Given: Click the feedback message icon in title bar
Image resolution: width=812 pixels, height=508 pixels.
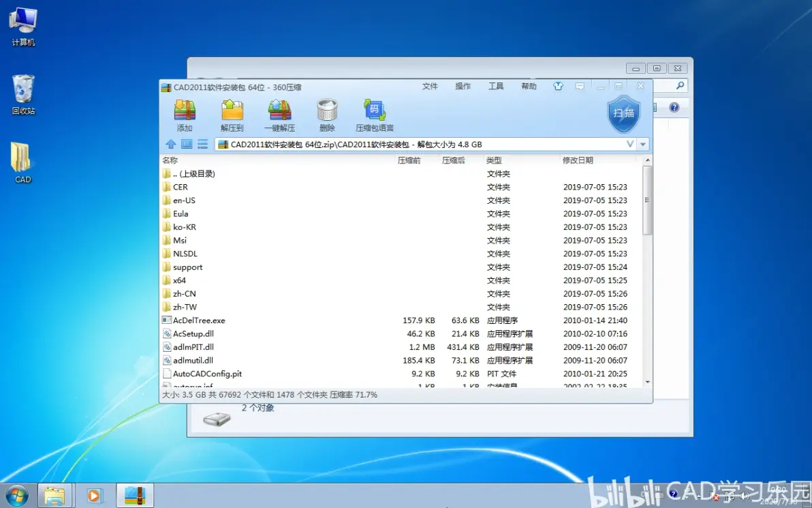Looking at the screenshot, I should pos(580,86).
